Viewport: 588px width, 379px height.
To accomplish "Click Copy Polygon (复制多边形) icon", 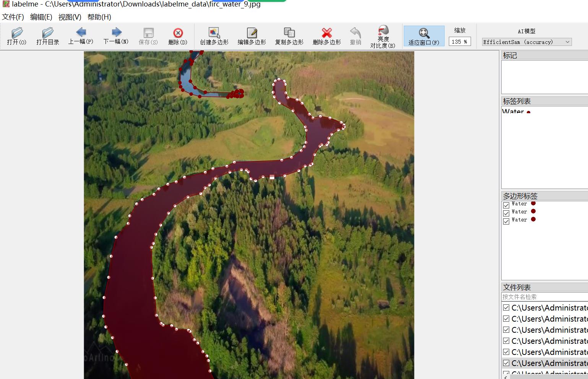I will (x=289, y=36).
